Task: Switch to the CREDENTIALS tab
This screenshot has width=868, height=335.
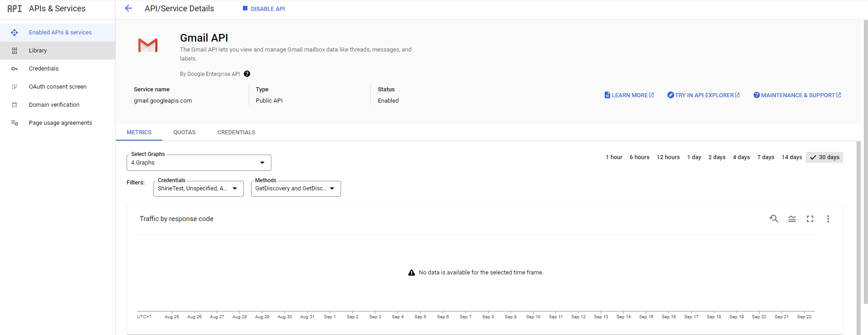Action: tap(236, 132)
